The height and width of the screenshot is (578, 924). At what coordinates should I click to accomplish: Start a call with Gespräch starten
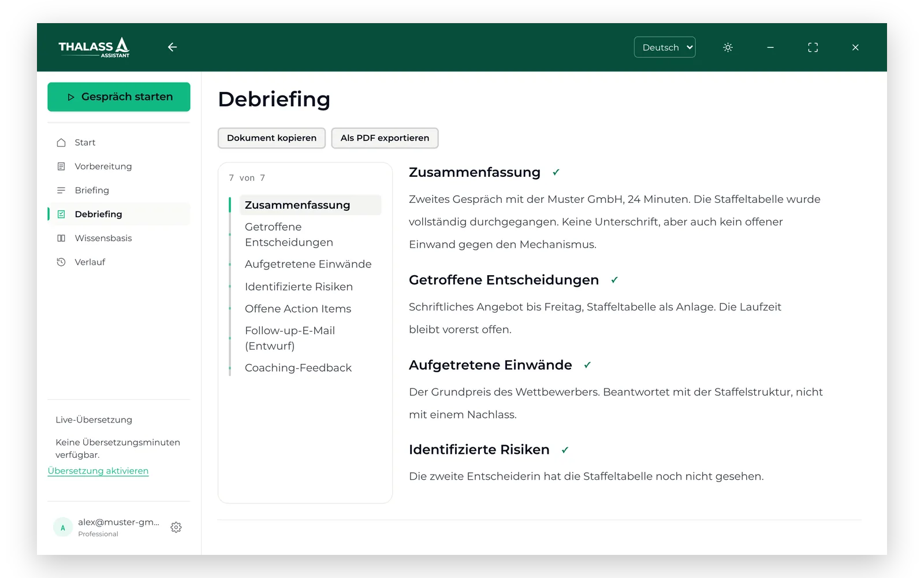[119, 97]
